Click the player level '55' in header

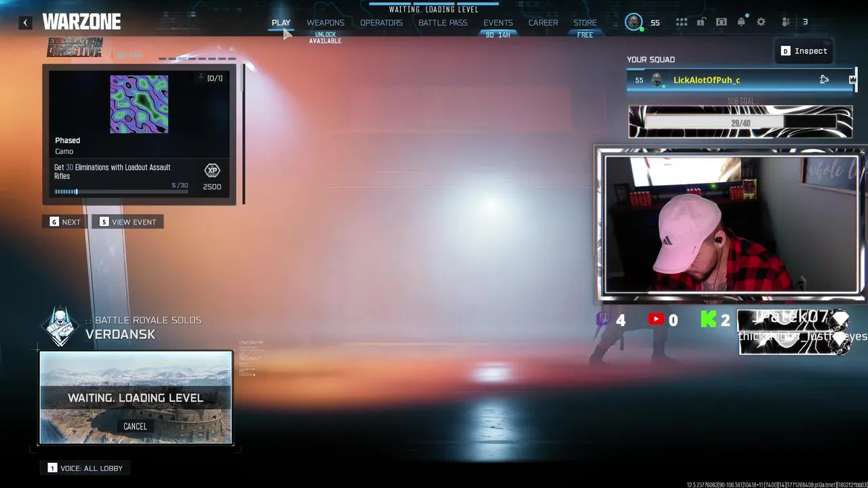(655, 22)
